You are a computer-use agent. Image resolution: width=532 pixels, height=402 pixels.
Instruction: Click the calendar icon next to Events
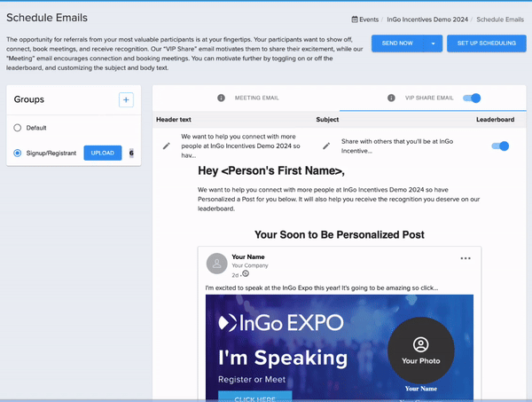(x=355, y=20)
